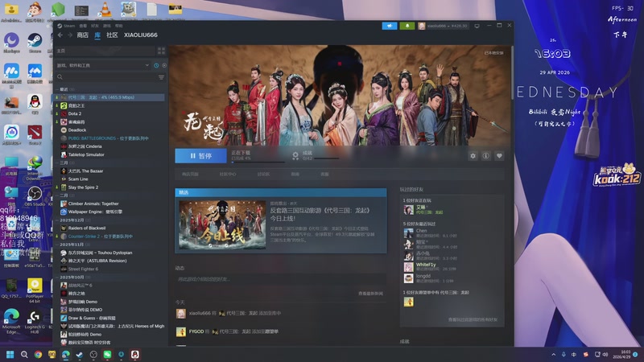Select the downloading 龙起 4% entry

pos(110,97)
